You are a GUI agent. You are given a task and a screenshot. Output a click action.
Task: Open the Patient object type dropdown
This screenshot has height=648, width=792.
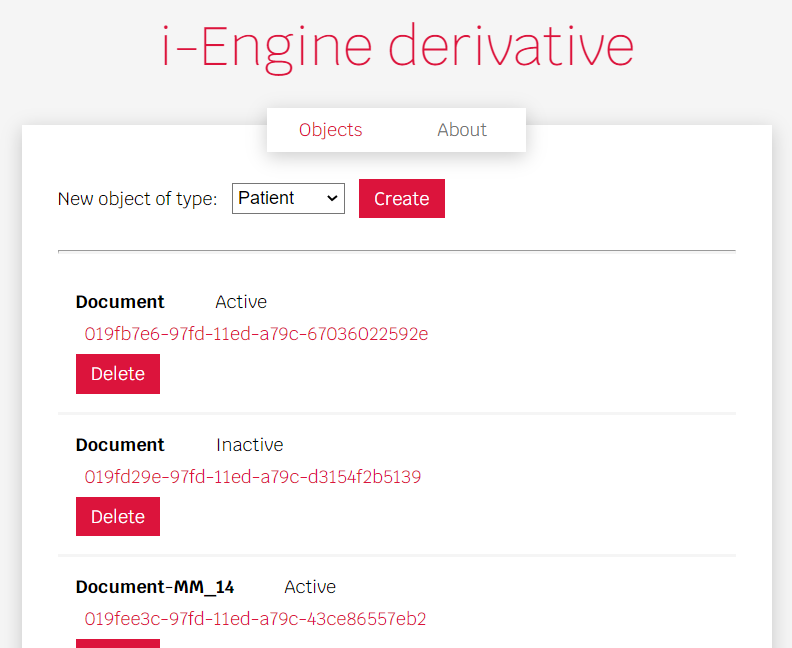point(288,198)
